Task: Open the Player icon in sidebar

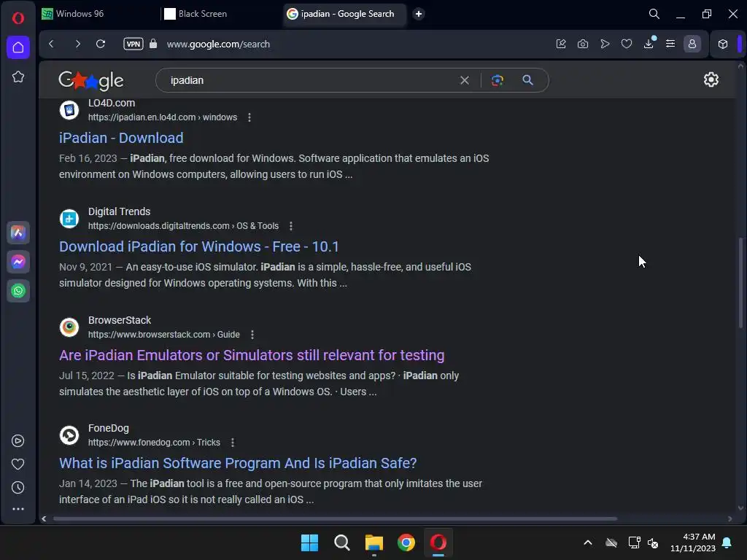Action: (x=18, y=441)
